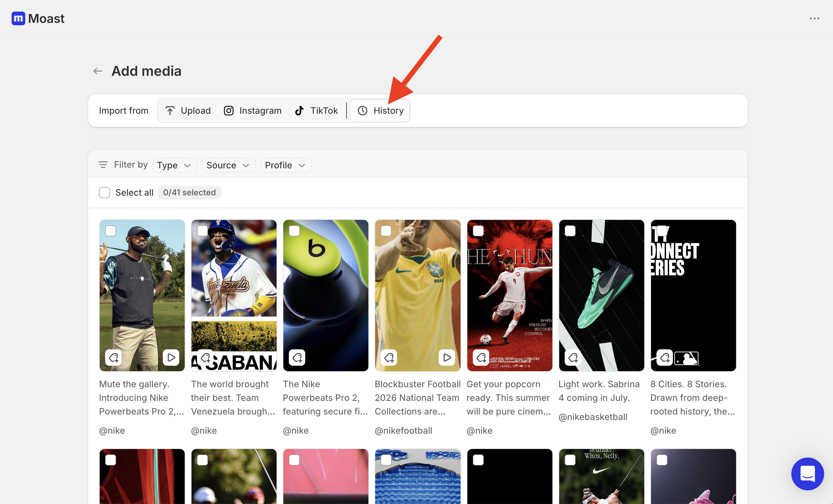The image size is (833, 504).
Task: Click the Upload button
Action: [x=188, y=111]
